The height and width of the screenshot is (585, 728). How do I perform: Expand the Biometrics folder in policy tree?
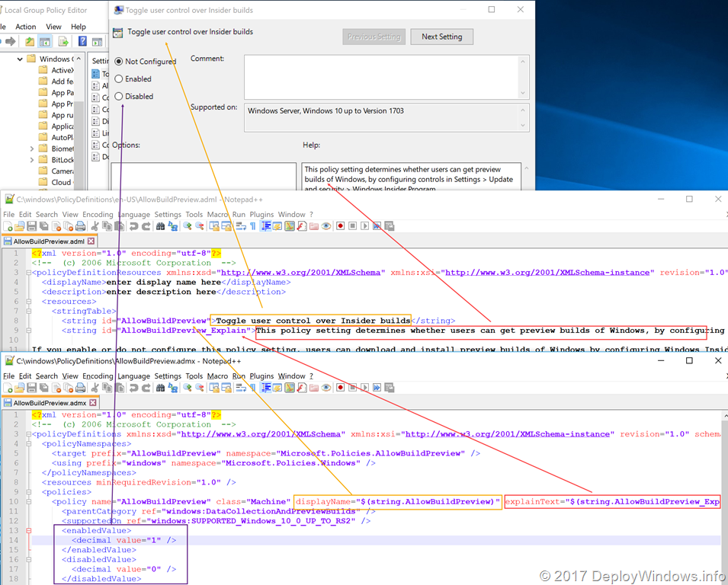tap(32, 149)
